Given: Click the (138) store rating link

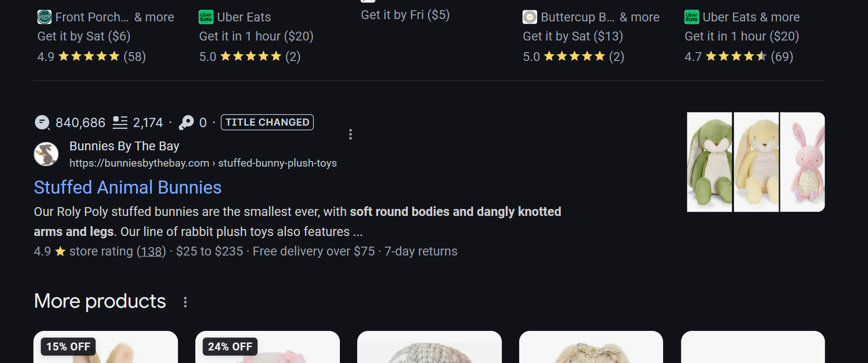Looking at the screenshot, I should click(151, 251).
